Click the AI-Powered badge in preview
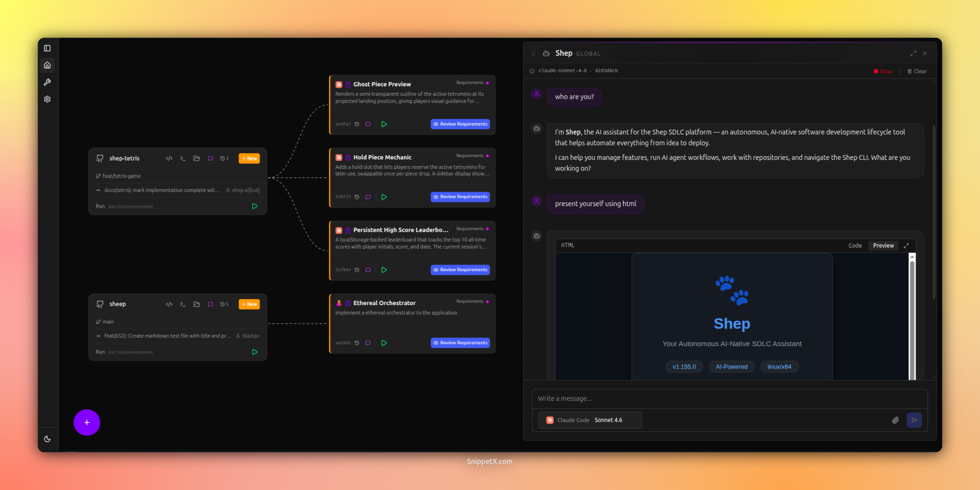This screenshot has width=980, height=490. click(731, 367)
